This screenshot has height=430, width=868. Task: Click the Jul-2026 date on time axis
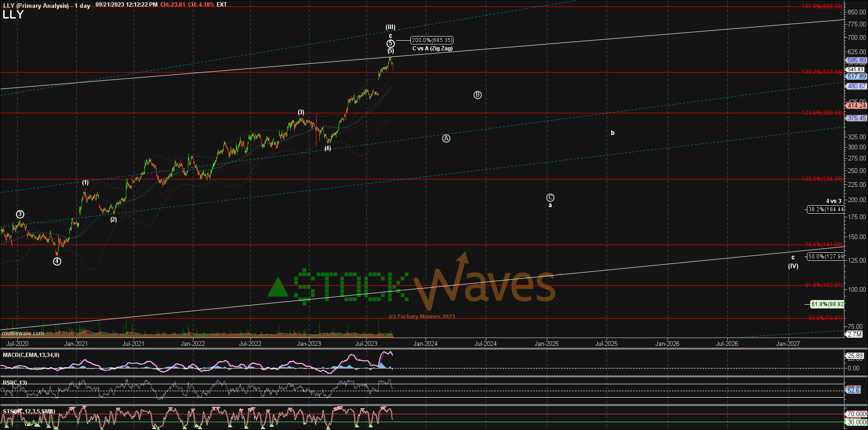click(727, 344)
